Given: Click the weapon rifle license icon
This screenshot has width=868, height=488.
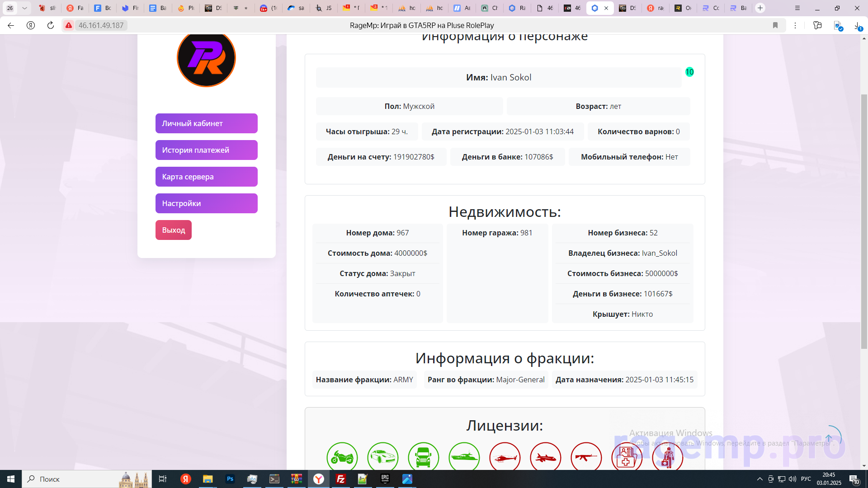Looking at the screenshot, I should coord(586,457).
